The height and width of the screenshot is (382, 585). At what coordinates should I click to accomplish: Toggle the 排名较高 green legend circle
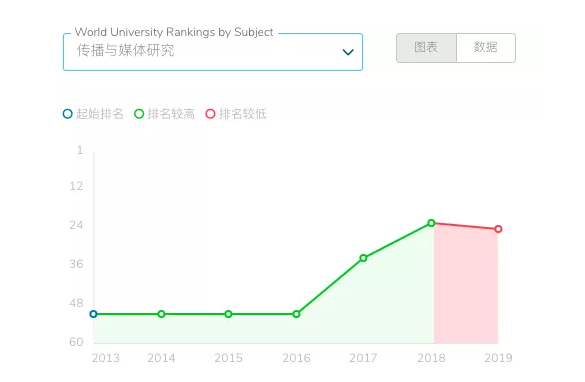(x=139, y=114)
